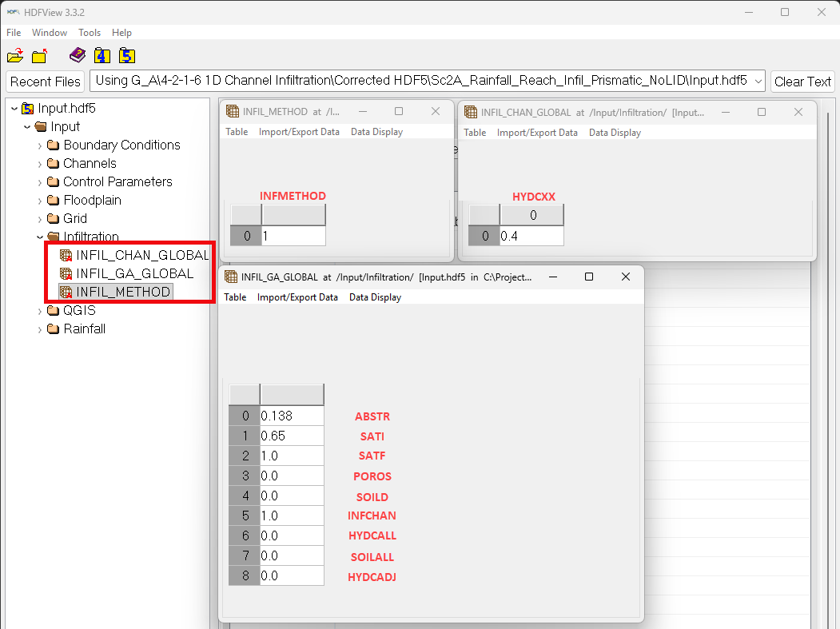The height and width of the screenshot is (629, 840).
Task: Click the ABSTR value cell 0.138
Action: [292, 416]
